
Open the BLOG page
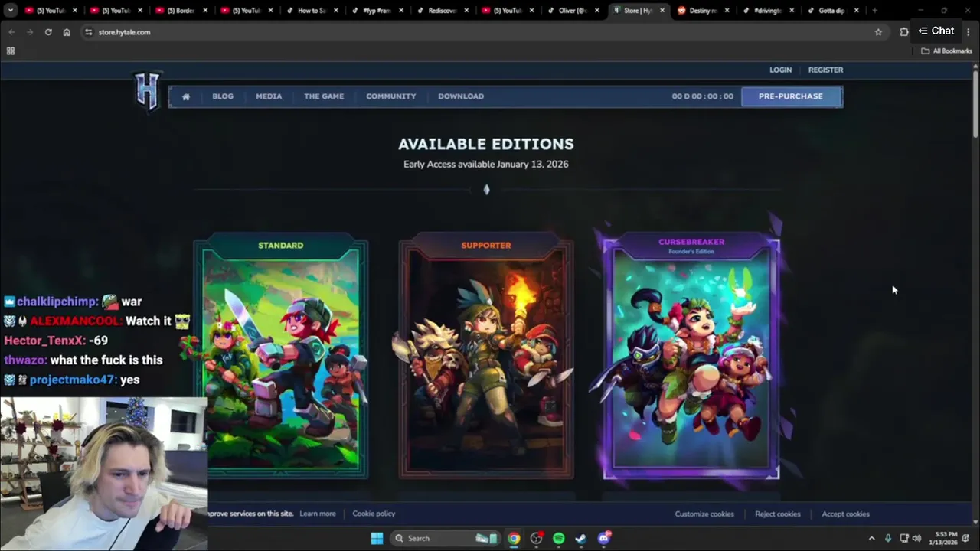click(x=223, y=96)
